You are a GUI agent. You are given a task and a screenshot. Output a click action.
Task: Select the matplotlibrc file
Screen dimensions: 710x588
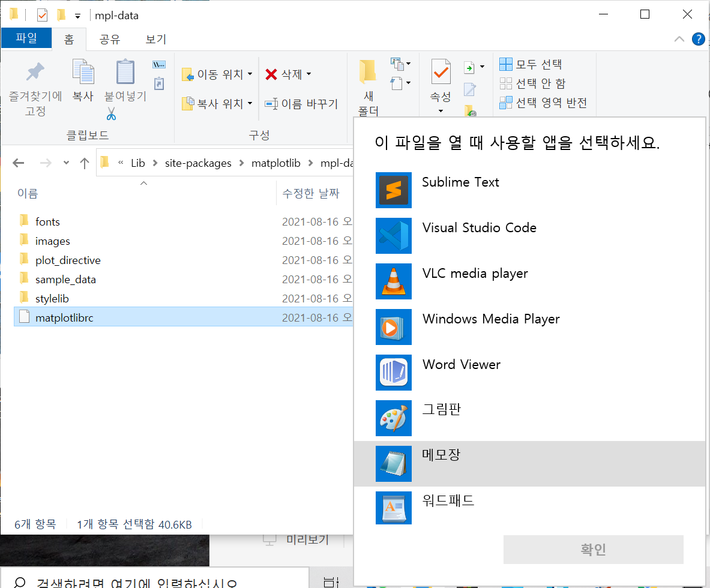[184, 317]
